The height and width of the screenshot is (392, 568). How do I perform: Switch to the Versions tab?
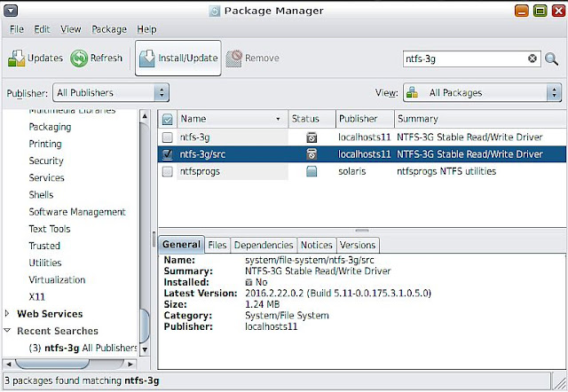pyautogui.click(x=358, y=245)
